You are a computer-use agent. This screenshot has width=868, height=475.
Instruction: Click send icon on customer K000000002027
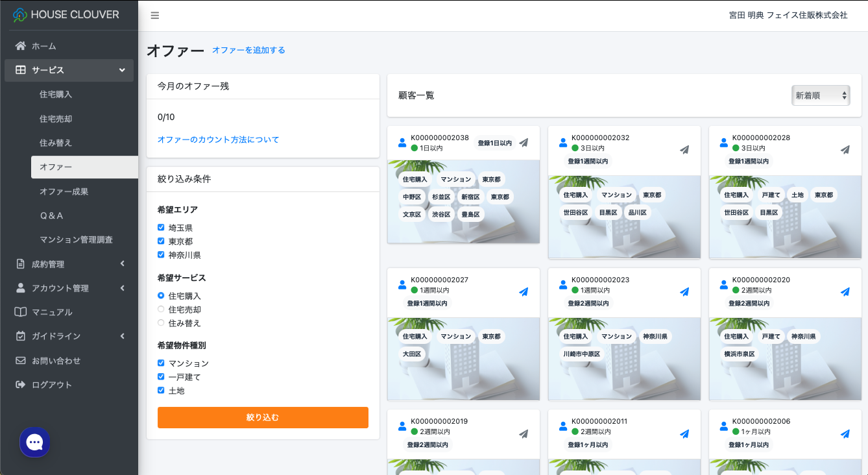tap(524, 292)
